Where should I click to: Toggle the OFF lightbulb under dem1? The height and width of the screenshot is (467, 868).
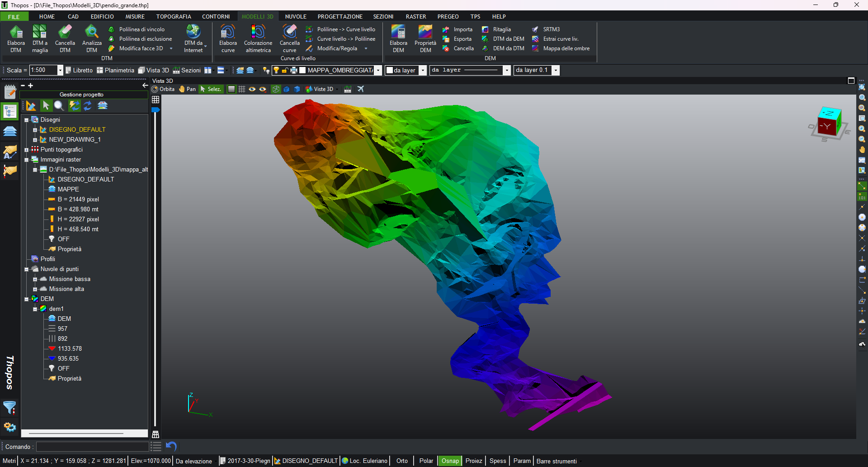[x=52, y=368]
